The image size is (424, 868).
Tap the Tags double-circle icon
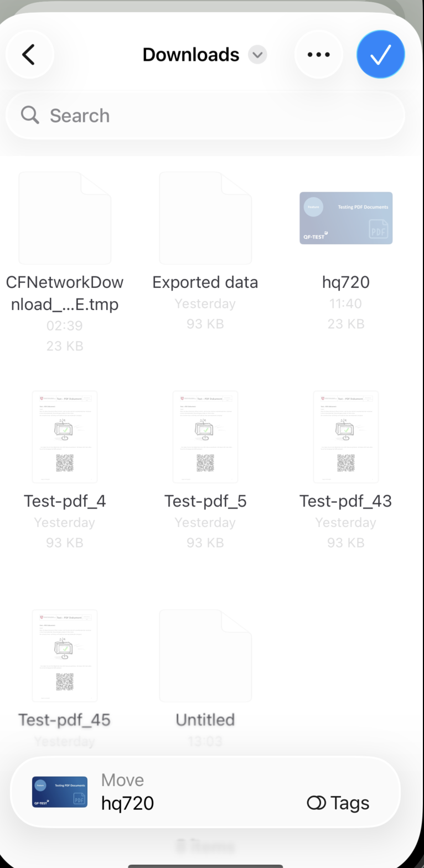click(316, 803)
